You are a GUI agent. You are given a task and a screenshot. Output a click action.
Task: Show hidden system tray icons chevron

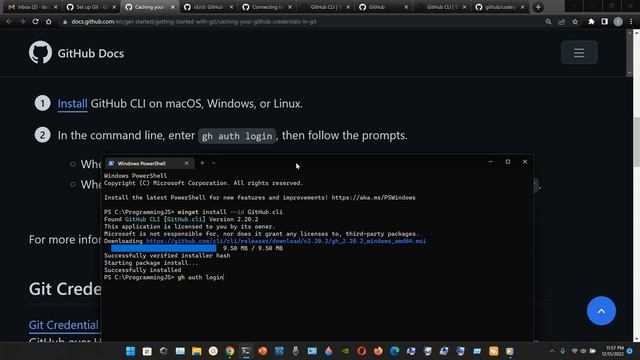point(552,351)
